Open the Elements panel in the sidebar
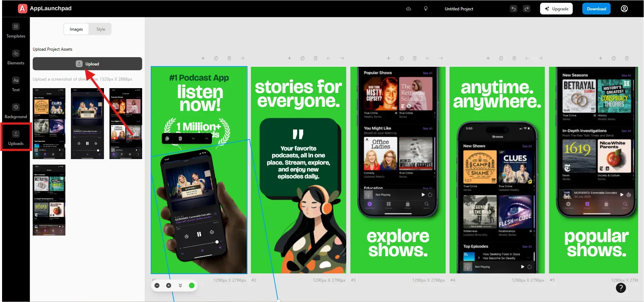Screen dimensions: 644x302 coord(16,58)
